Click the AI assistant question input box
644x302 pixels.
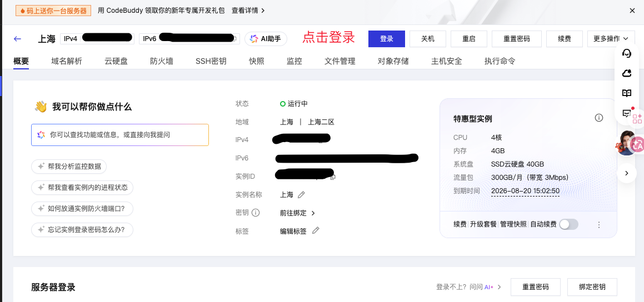[120, 135]
